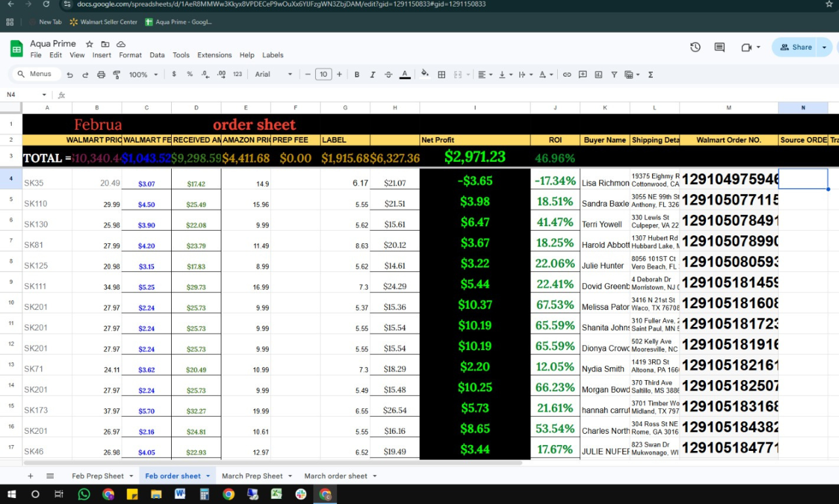Open Functions sigma icon
This screenshot has height=504, width=839.
coord(651,75)
